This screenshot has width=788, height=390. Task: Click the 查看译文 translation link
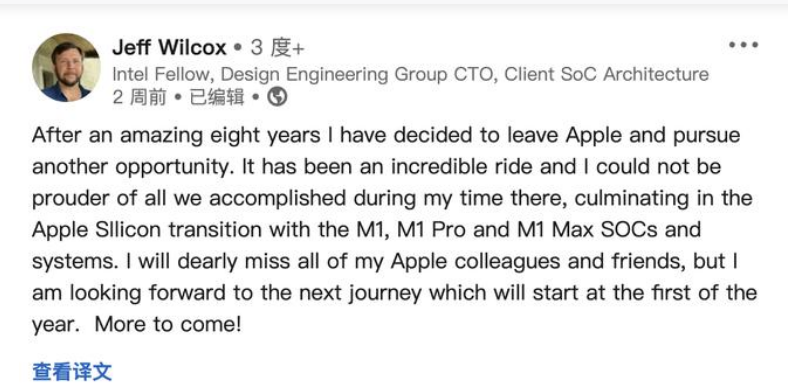[x=72, y=372]
